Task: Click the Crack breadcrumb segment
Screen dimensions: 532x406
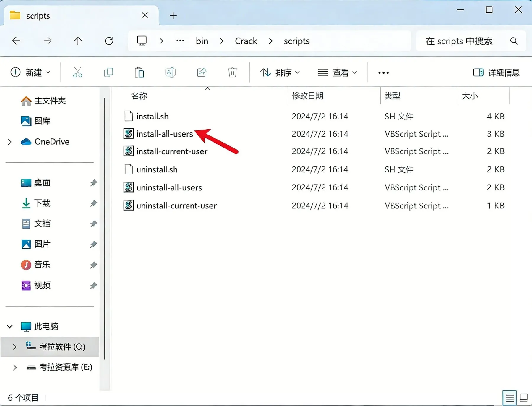Action: click(246, 41)
